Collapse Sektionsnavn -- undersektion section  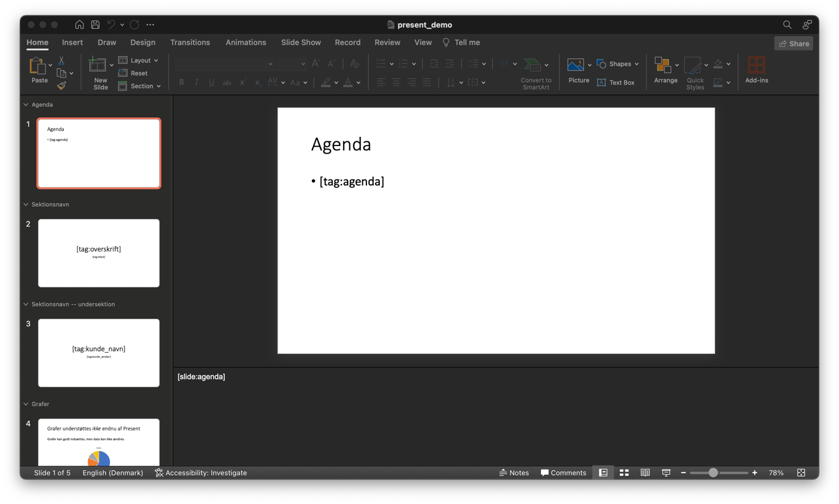point(26,304)
